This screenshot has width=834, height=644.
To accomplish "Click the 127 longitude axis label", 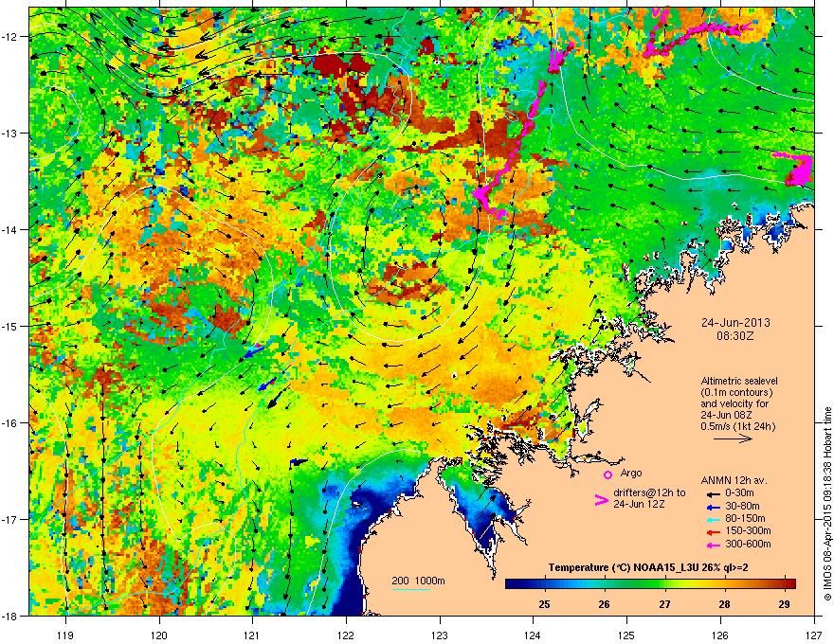I will (x=814, y=635).
